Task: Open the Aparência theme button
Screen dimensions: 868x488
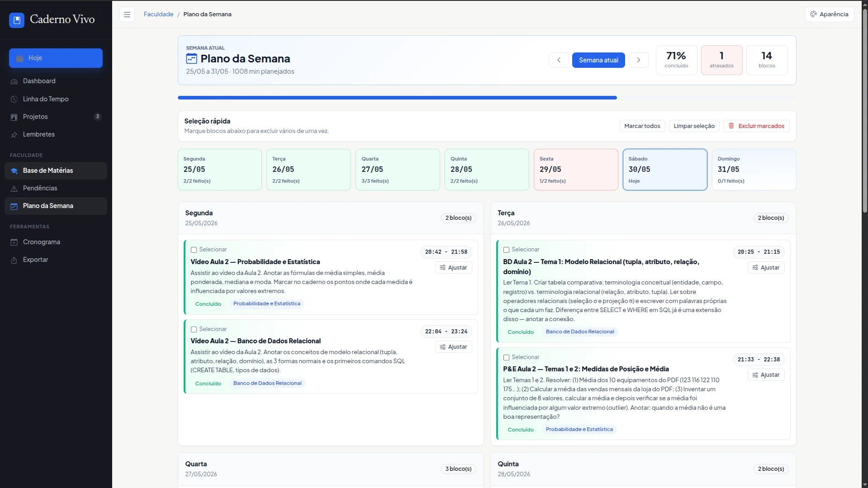Action: click(x=829, y=14)
